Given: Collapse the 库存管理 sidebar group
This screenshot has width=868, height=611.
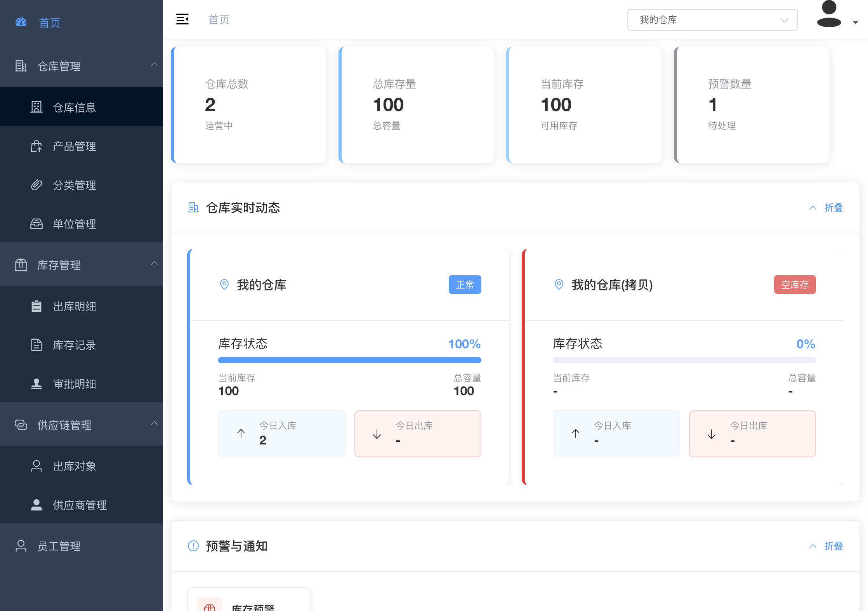Looking at the screenshot, I should click(155, 264).
